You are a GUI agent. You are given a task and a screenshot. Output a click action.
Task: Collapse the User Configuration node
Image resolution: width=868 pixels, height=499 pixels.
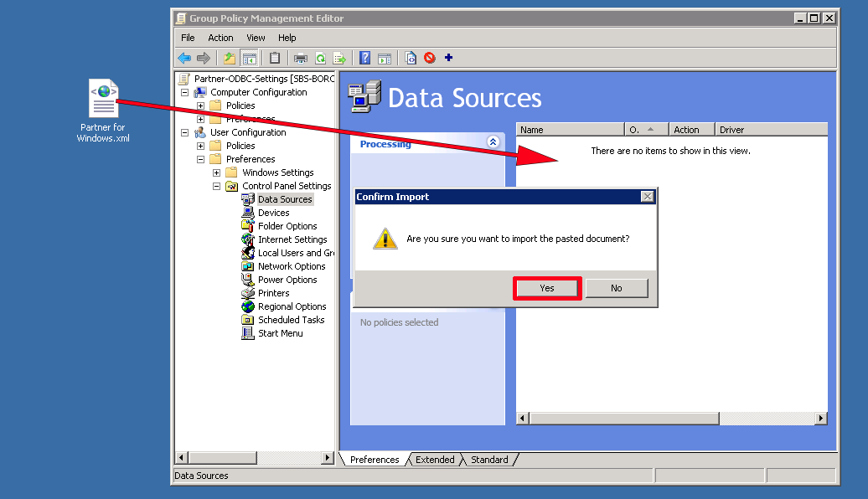(185, 133)
